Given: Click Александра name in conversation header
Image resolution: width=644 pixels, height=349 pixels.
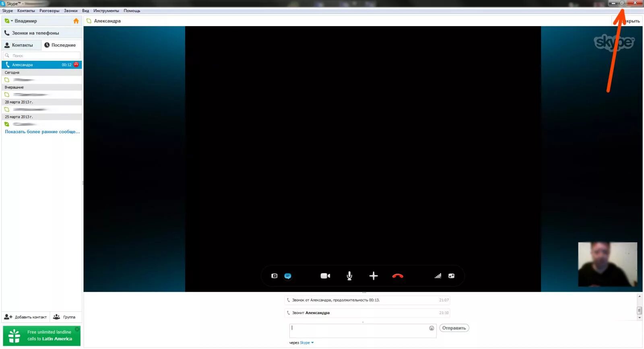Looking at the screenshot, I should point(107,21).
